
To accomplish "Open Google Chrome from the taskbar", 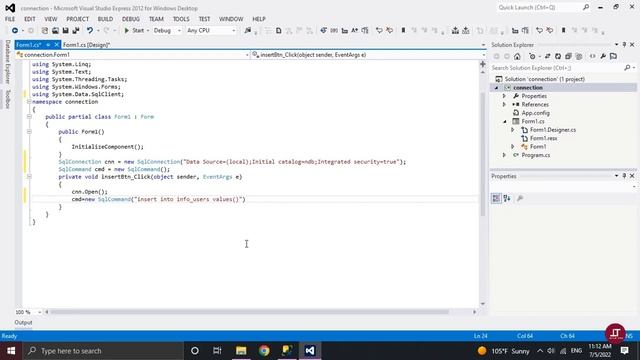I will [264, 351].
